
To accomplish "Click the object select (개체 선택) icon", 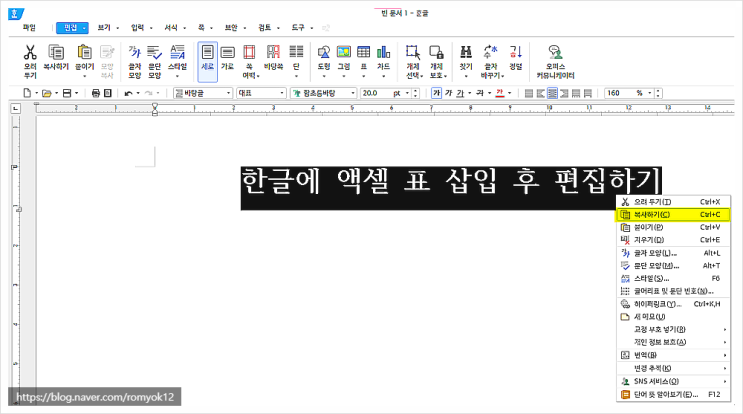I will click(x=413, y=62).
